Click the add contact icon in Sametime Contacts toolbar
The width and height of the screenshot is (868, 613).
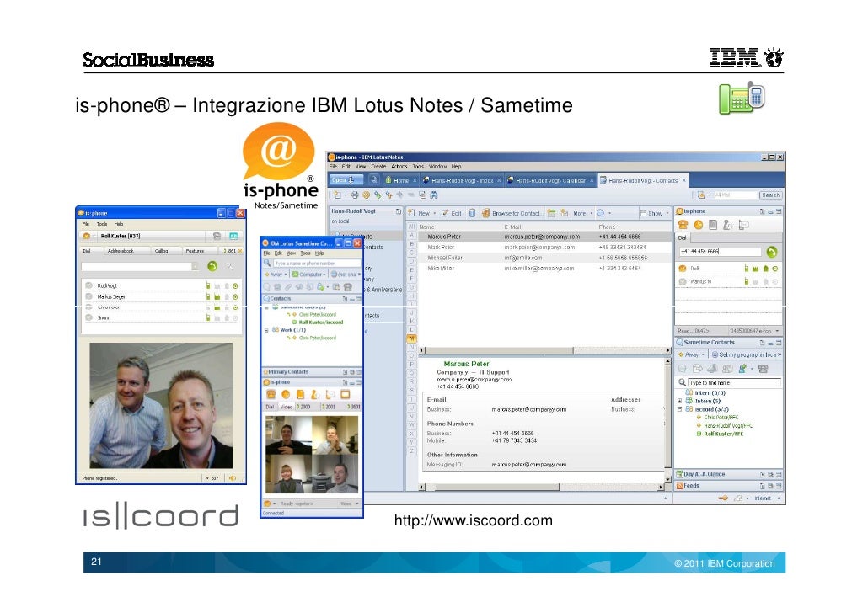pyautogui.click(x=743, y=369)
